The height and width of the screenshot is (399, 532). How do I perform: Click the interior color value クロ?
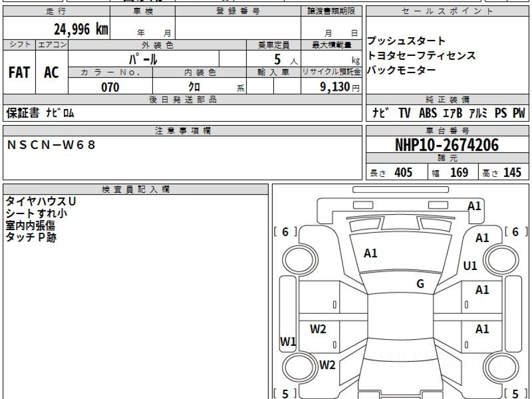(194, 86)
